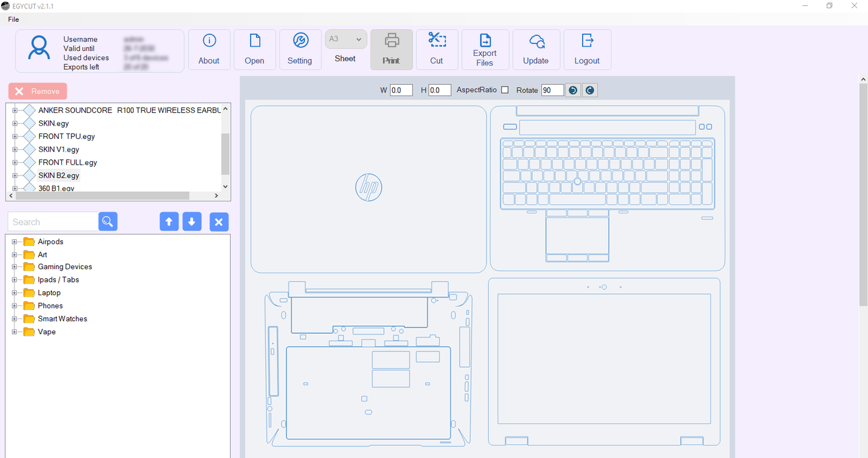Click the Open file toolbar button

coord(255,50)
